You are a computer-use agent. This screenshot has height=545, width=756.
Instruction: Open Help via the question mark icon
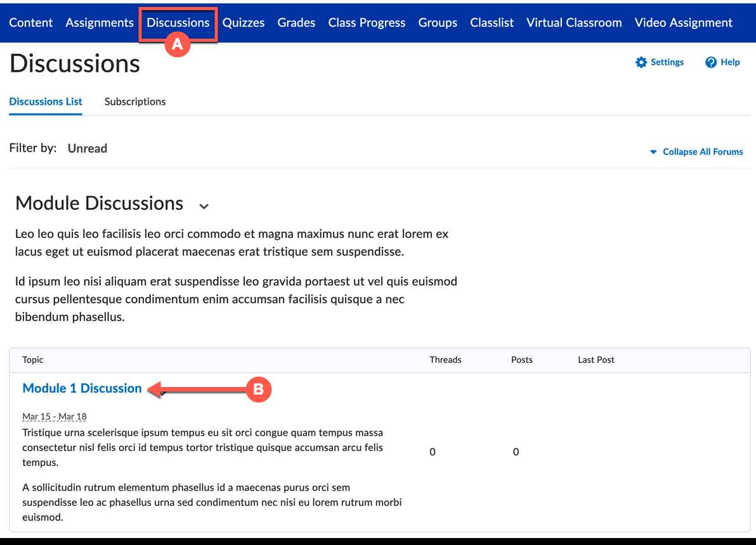click(x=711, y=62)
